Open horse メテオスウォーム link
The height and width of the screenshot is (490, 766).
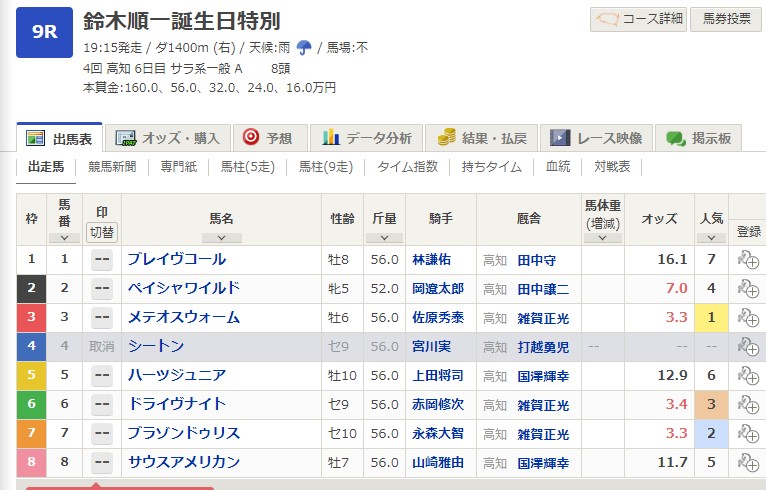pyautogui.click(x=184, y=318)
